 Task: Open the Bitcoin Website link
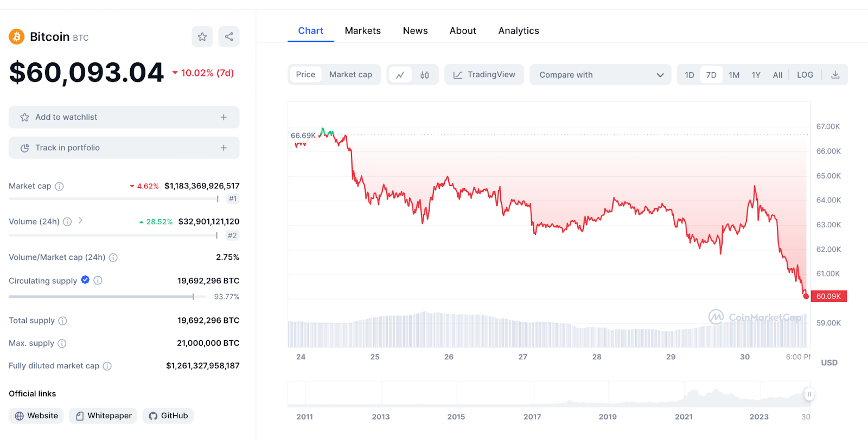(x=36, y=416)
